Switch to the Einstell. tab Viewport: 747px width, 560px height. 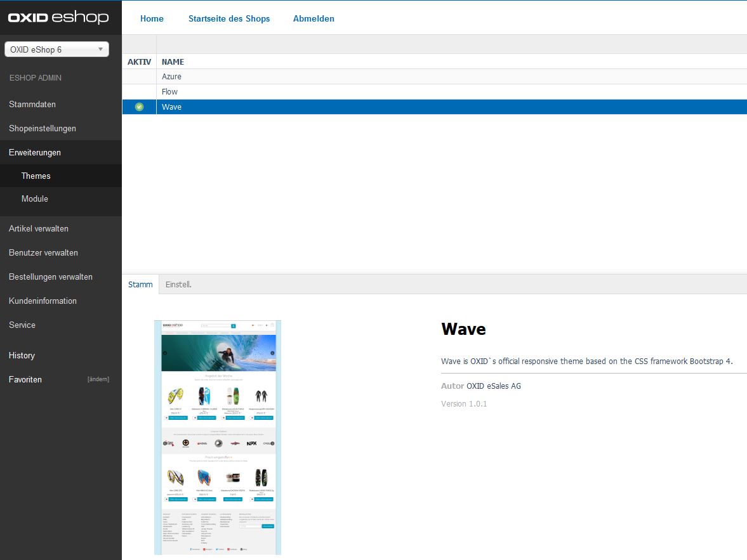click(178, 285)
